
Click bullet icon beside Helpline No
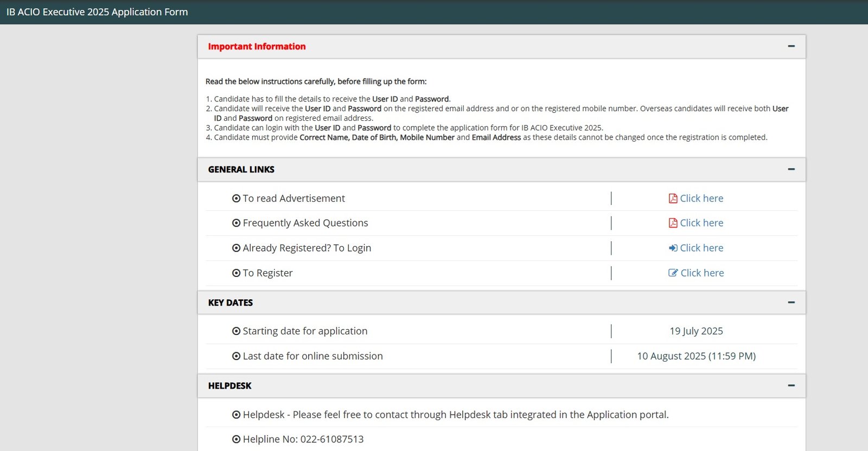pyautogui.click(x=236, y=439)
